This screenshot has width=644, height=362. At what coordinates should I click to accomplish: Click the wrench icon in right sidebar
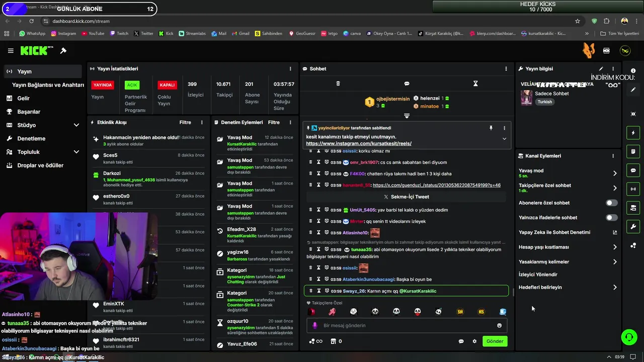633,227
